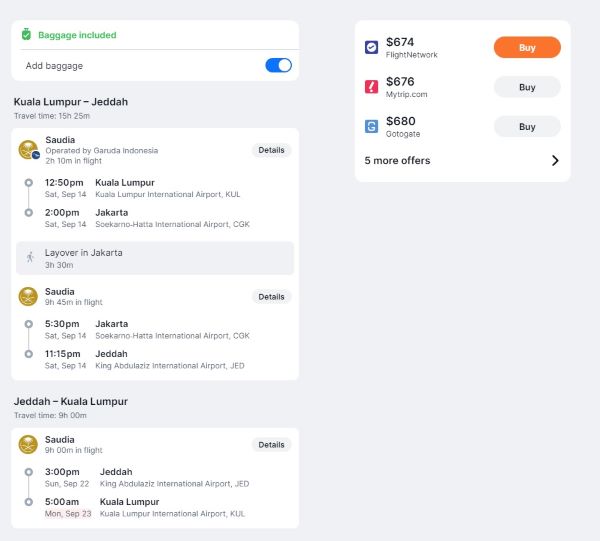Click the Kuala Lumpur – Jeddah route heading

click(71, 102)
